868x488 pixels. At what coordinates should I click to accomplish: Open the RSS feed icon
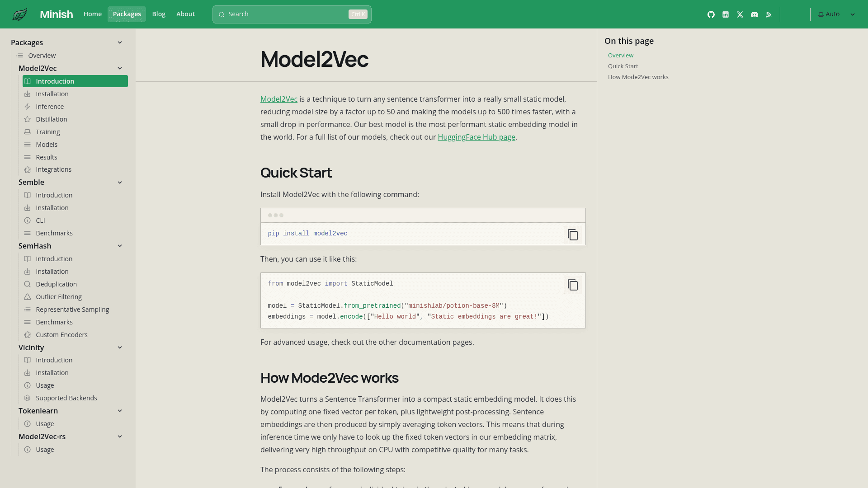(x=769, y=14)
